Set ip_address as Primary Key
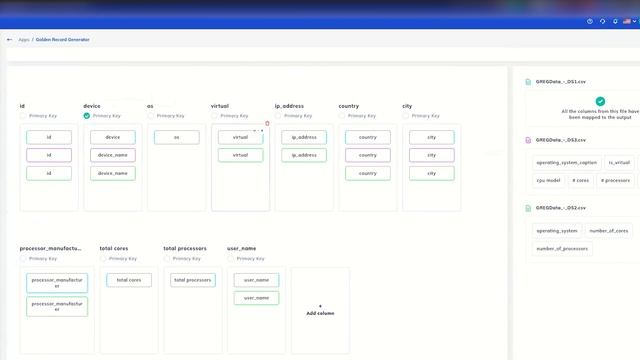Image resolution: width=640 pixels, height=360 pixels. tap(278, 116)
